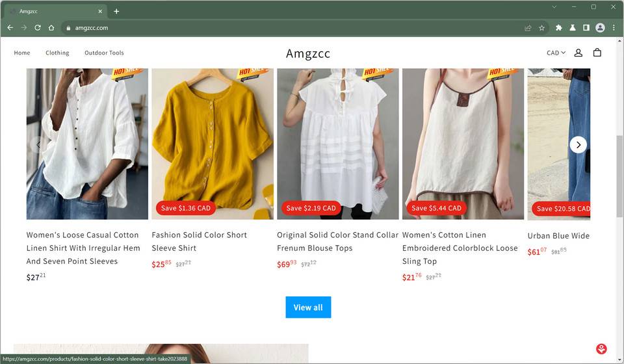Open the banner image below View all
624x364 pixels.
pos(161,354)
